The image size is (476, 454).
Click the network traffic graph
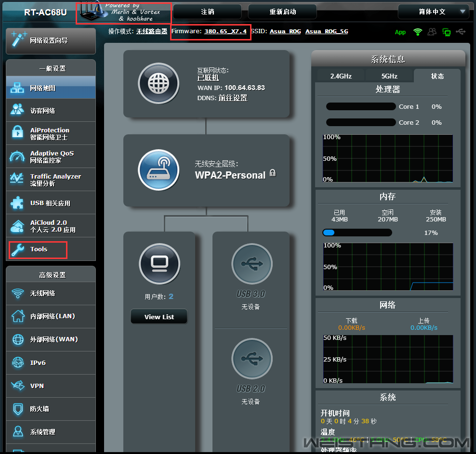pos(388,359)
